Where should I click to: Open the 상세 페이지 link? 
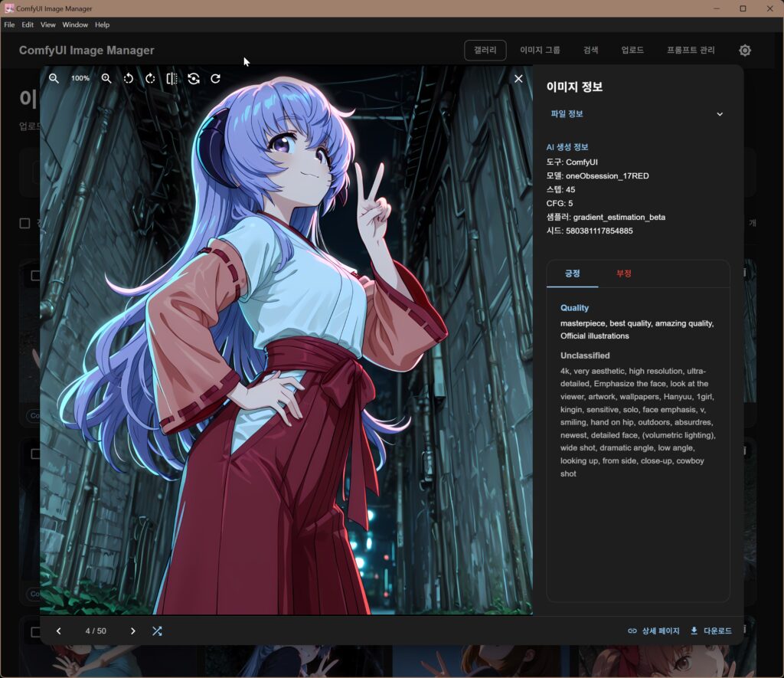click(x=654, y=631)
